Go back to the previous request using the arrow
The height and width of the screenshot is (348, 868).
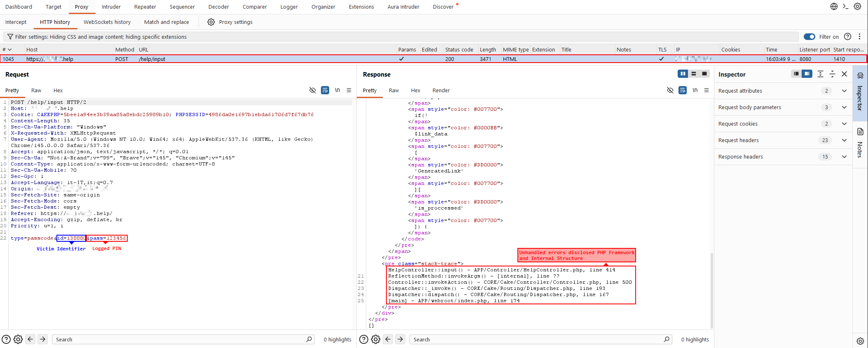point(30,339)
